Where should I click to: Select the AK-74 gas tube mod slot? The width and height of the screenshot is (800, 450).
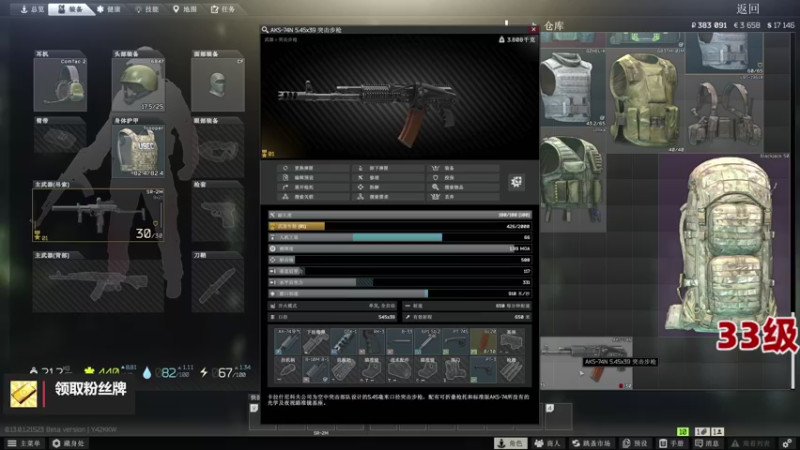pyautogui.click(x=288, y=342)
